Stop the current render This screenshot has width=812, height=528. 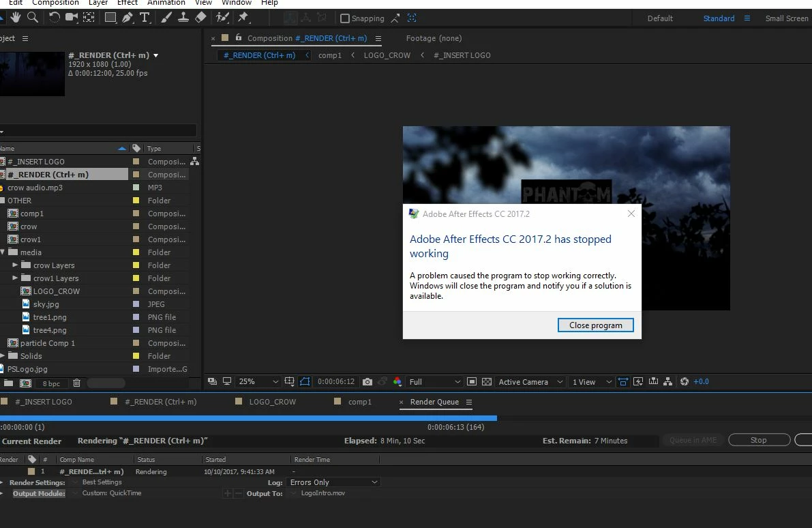coord(759,440)
